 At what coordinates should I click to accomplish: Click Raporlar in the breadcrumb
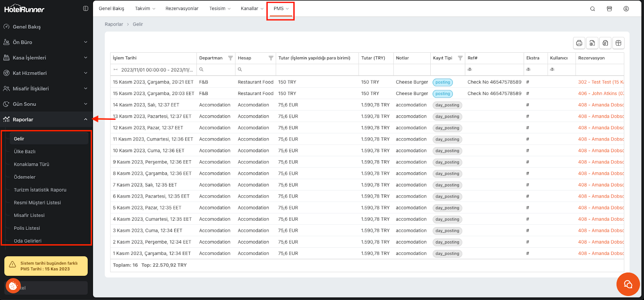coord(114,24)
